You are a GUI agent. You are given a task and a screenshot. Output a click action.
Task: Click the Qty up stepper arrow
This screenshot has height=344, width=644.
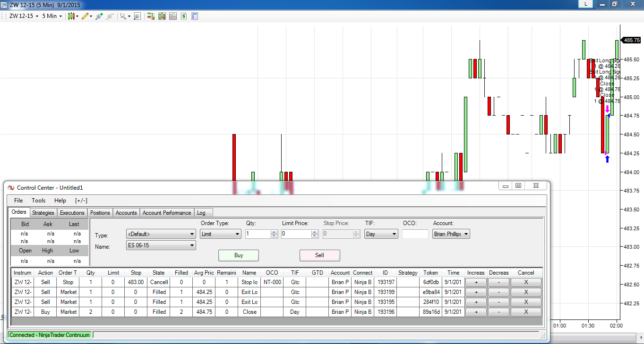point(274,232)
